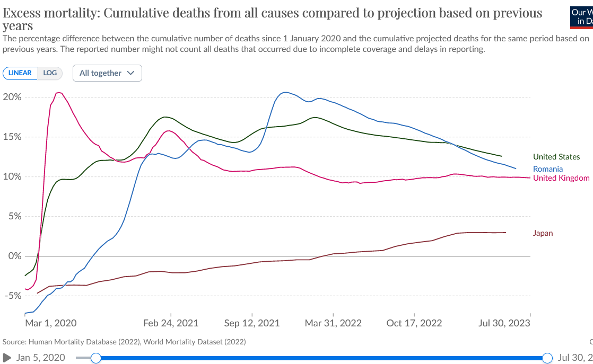
Task: Select the United Kingdom legend label
Action: (561, 178)
